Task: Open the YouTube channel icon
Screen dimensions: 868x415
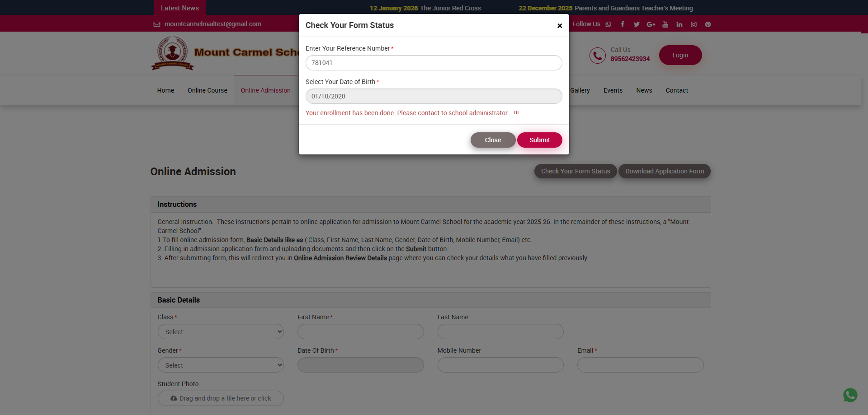Action: point(665,24)
